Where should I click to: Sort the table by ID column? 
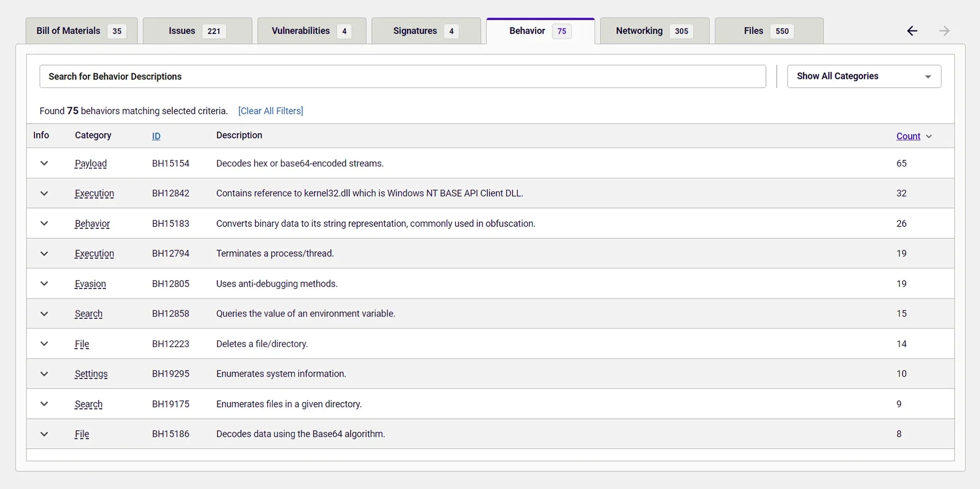click(156, 136)
